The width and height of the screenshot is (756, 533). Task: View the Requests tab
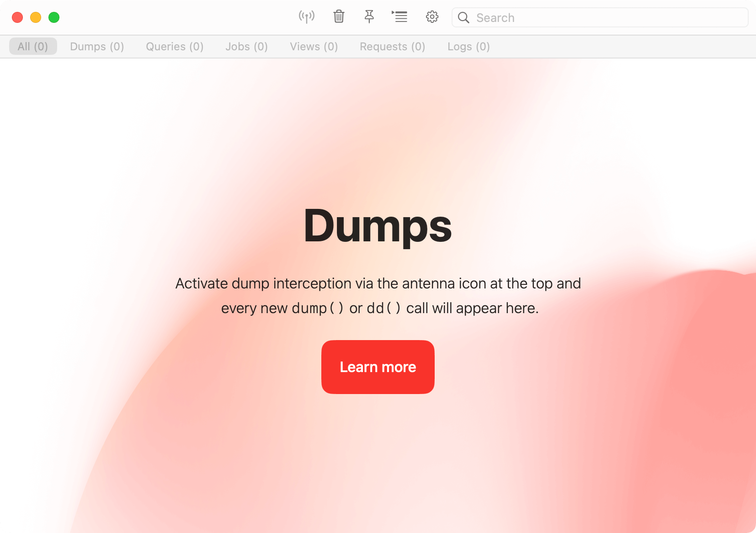[x=392, y=46]
